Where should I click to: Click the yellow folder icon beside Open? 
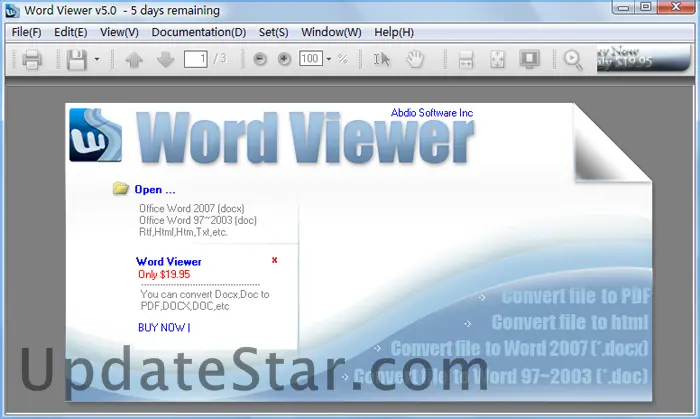pos(121,188)
